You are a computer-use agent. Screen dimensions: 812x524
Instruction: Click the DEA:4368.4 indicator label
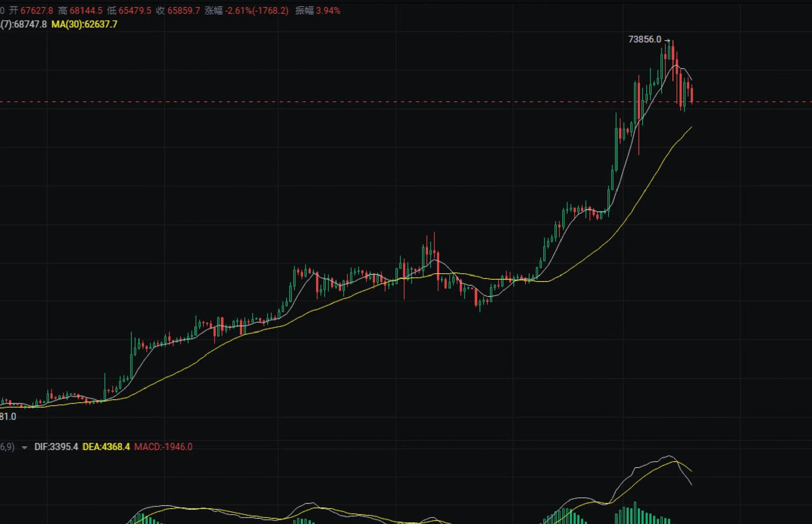click(106, 447)
